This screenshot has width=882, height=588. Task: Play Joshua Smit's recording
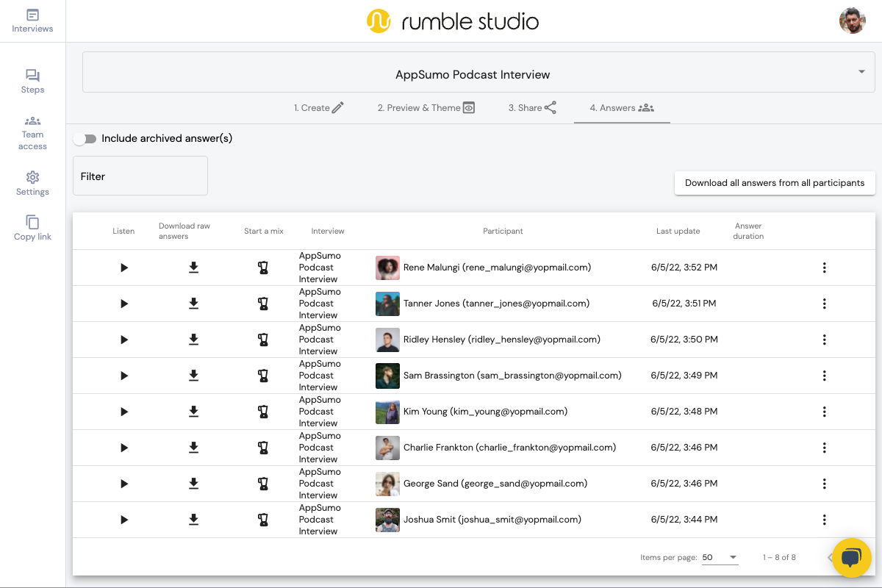(x=123, y=520)
